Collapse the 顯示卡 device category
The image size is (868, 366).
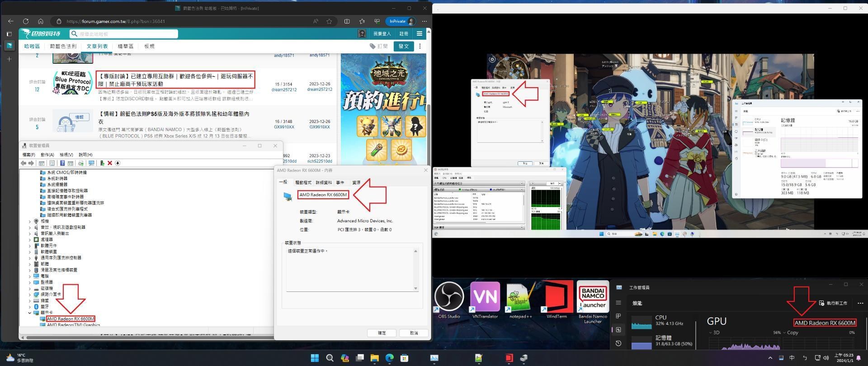[x=30, y=313]
